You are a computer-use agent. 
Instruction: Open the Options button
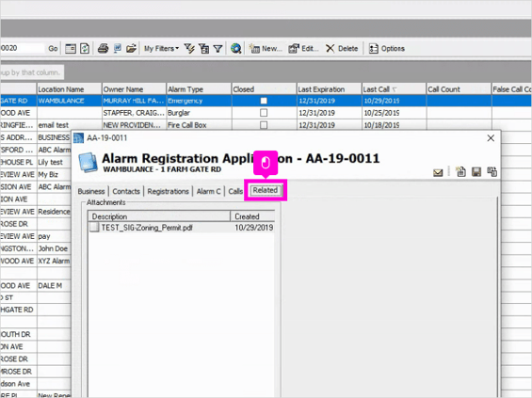tap(387, 49)
